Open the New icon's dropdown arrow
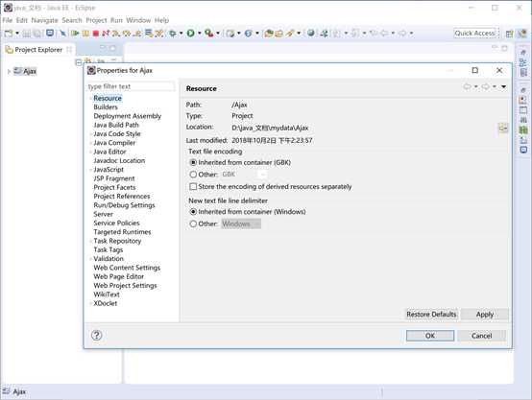 [17, 34]
